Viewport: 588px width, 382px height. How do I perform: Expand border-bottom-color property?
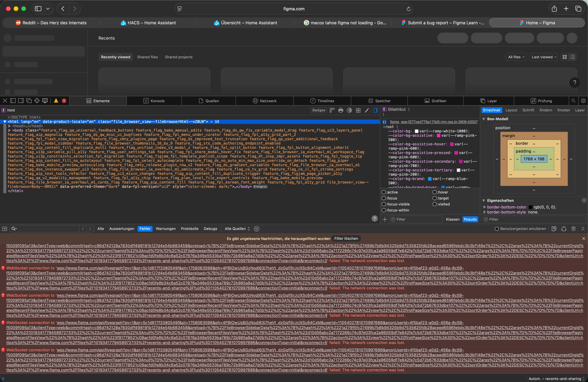pos(485,207)
